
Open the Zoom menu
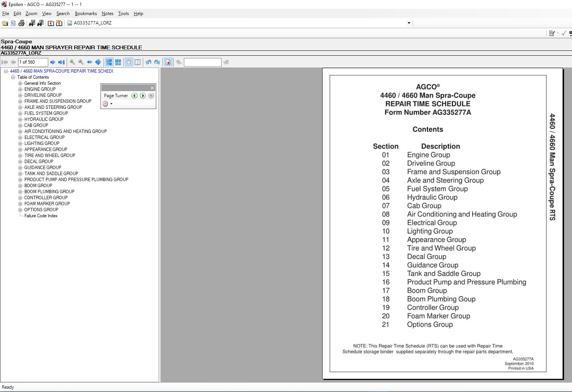coord(31,14)
